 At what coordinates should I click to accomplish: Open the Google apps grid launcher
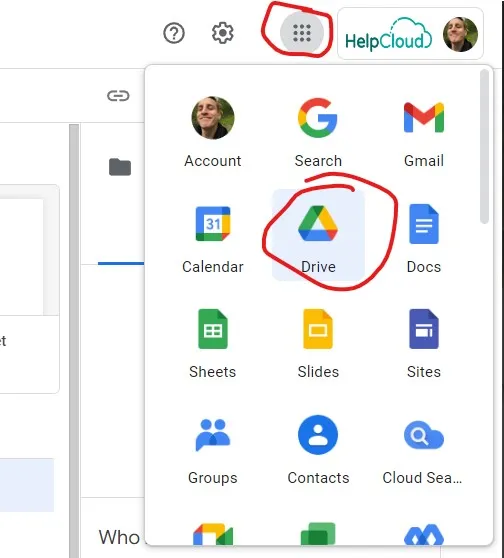(x=302, y=33)
